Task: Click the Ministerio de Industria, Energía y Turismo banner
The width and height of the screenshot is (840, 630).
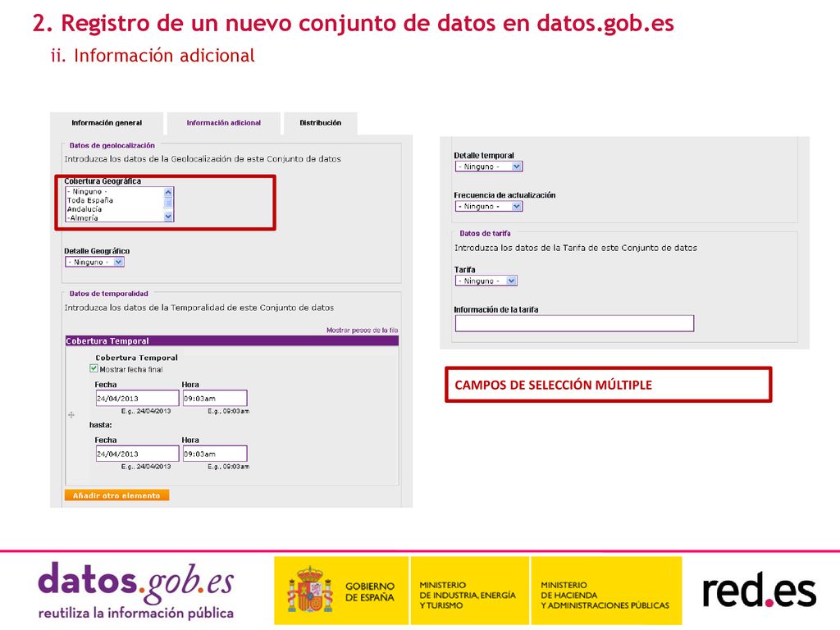Action: point(469,591)
